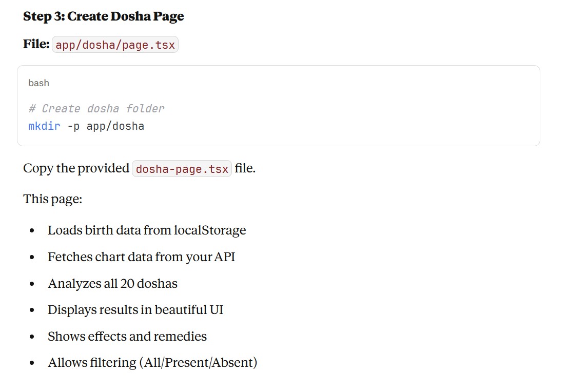Screen dimensions: 567x392
Task: Click "Fetches chart data from your API" bullet
Action: [141, 257]
